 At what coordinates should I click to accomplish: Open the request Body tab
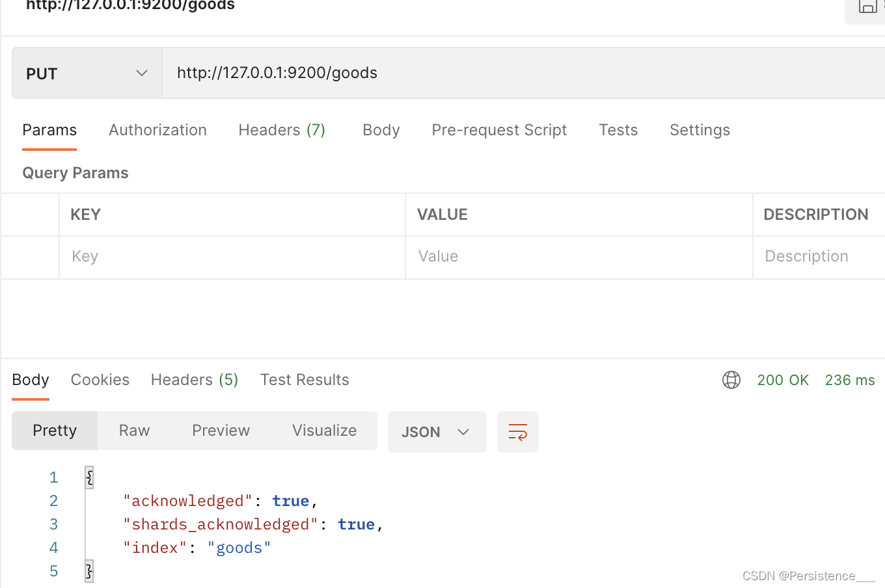(381, 130)
